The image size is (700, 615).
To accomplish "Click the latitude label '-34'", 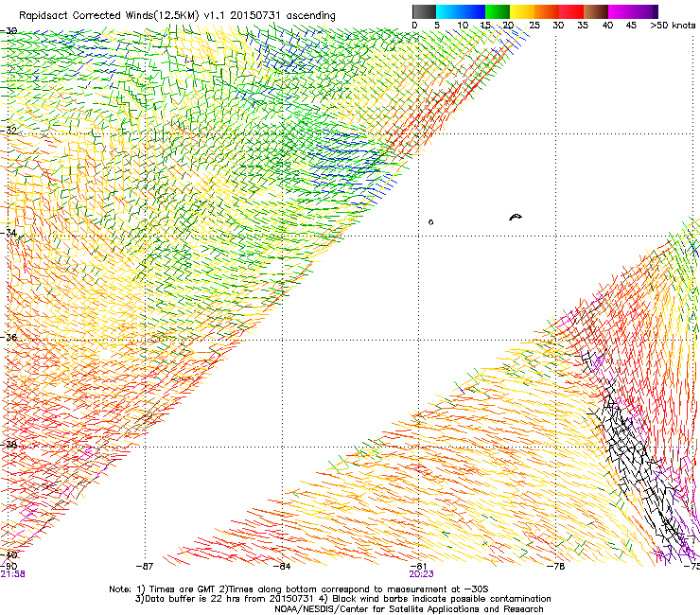I will point(9,233).
